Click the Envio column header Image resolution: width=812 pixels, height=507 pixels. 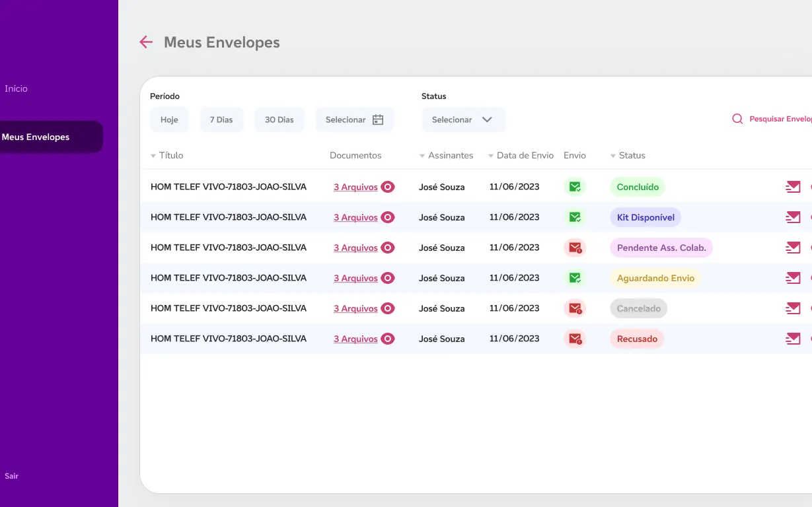point(575,156)
